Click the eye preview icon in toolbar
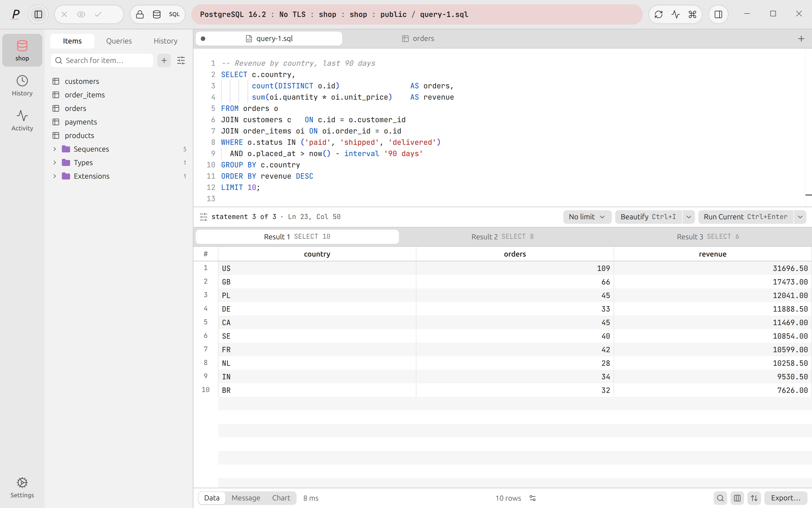This screenshot has width=812, height=508. 81,14
